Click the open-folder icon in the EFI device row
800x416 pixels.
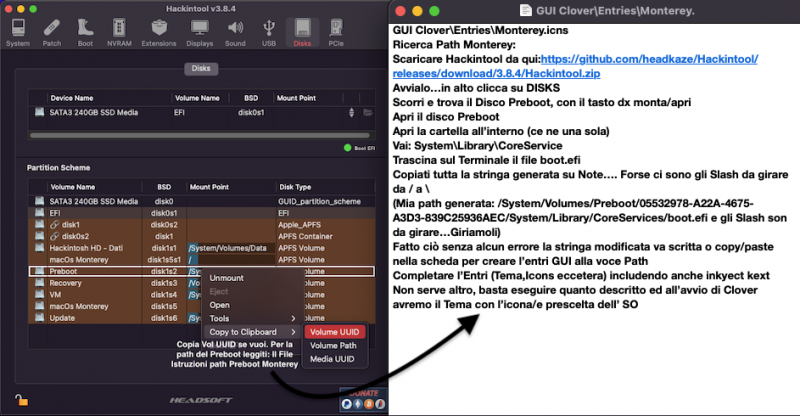tap(367, 112)
